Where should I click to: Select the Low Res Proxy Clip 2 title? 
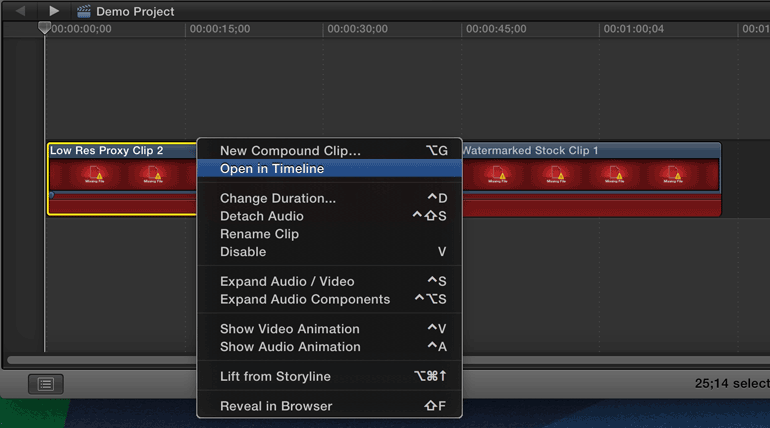coord(107,151)
